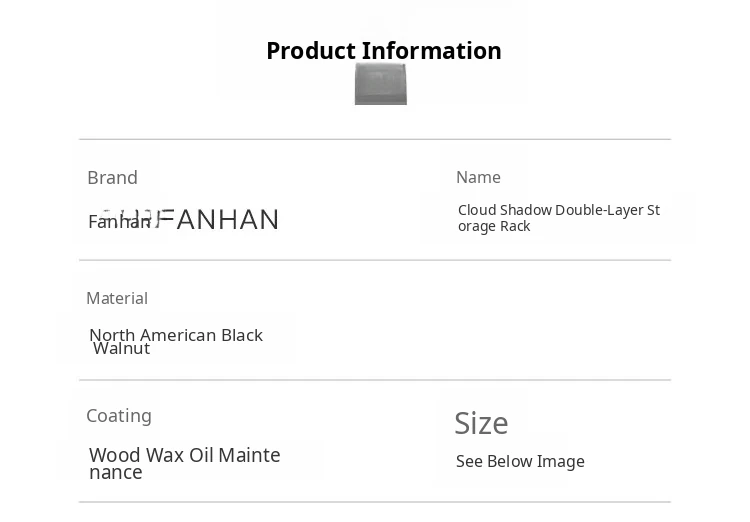Click the gray thumbnail below Product Information
This screenshot has width=750, height=522.
[x=381, y=84]
